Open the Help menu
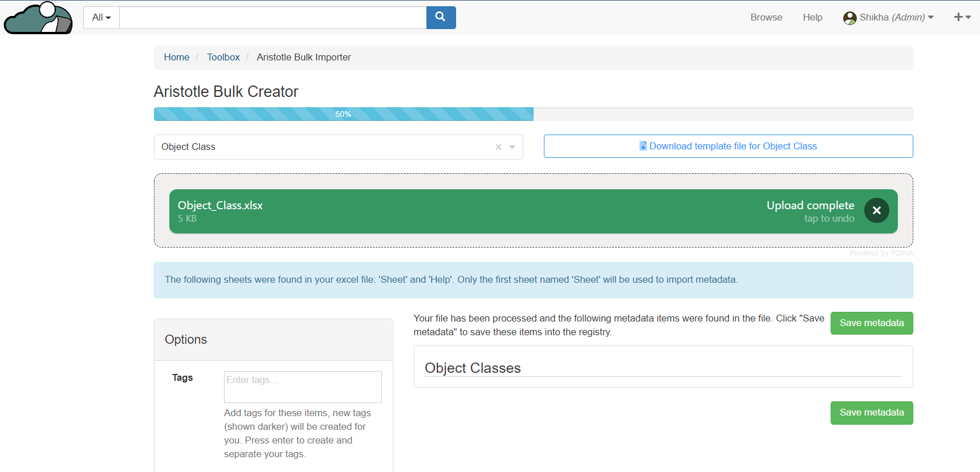The width and height of the screenshot is (980, 472). pyautogui.click(x=812, y=18)
